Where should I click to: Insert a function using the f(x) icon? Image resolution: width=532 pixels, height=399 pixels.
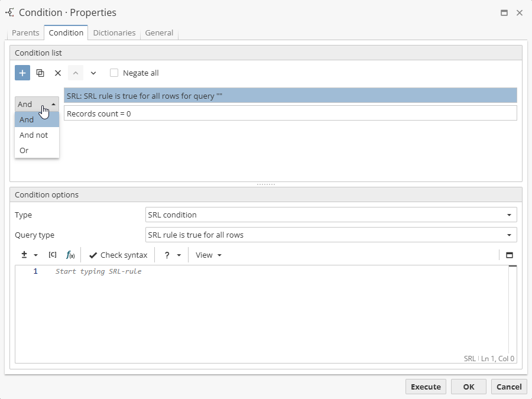click(x=70, y=255)
